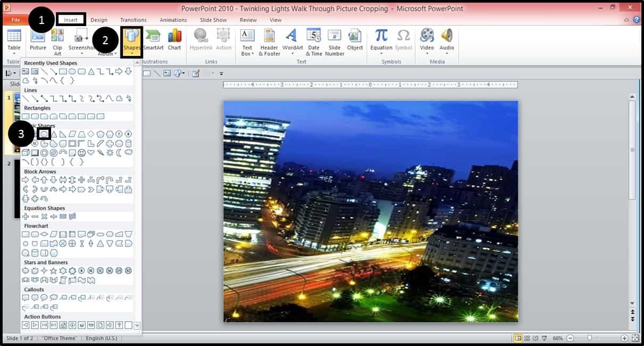Screen dimensions: 644x346
Task: Select the Moon shape in Basic Shapes
Action: pos(119,153)
